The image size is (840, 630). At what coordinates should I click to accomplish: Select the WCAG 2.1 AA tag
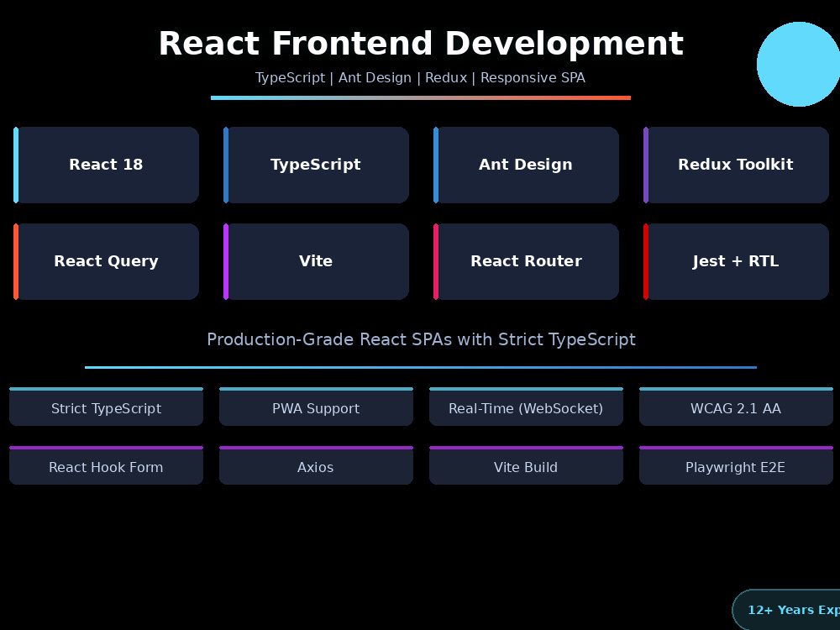(x=736, y=407)
